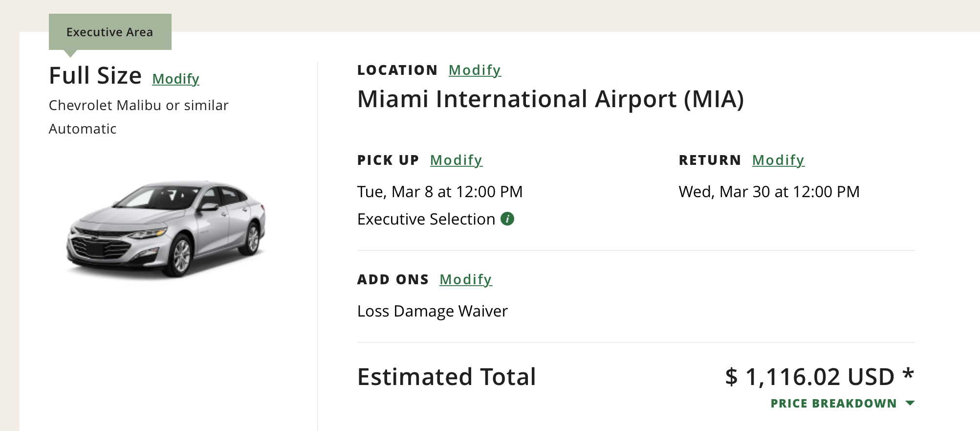This screenshot has height=431, width=980.
Task: Expand the Price Breakdown dropdown
Action: [842, 403]
